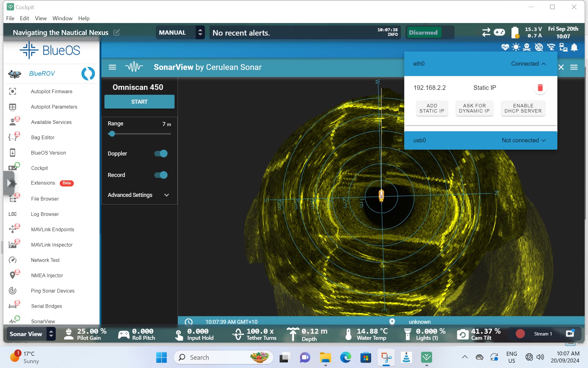This screenshot has width=588, height=368.
Task: Click the joystick gamepad icon in top bar
Action: coord(499,32)
